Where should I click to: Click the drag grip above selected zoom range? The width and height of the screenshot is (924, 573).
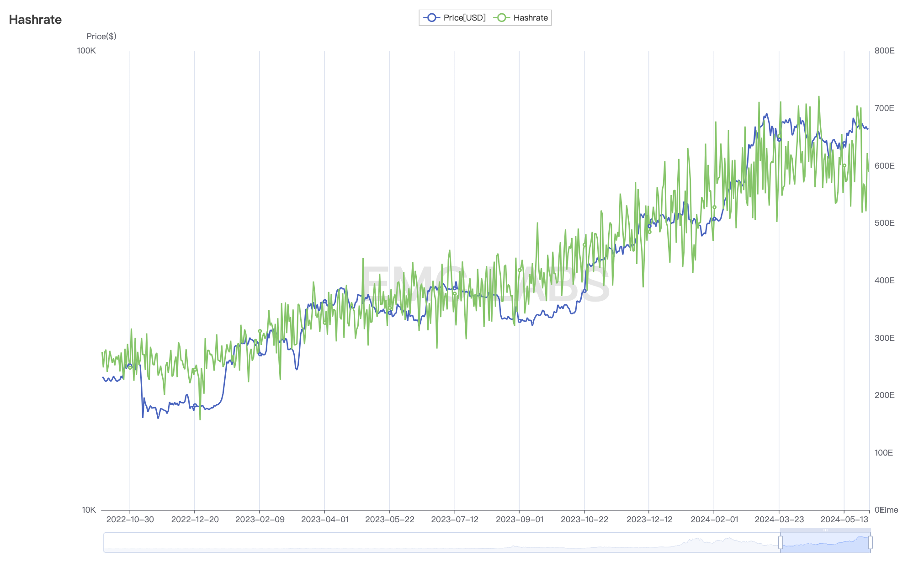[825, 530]
